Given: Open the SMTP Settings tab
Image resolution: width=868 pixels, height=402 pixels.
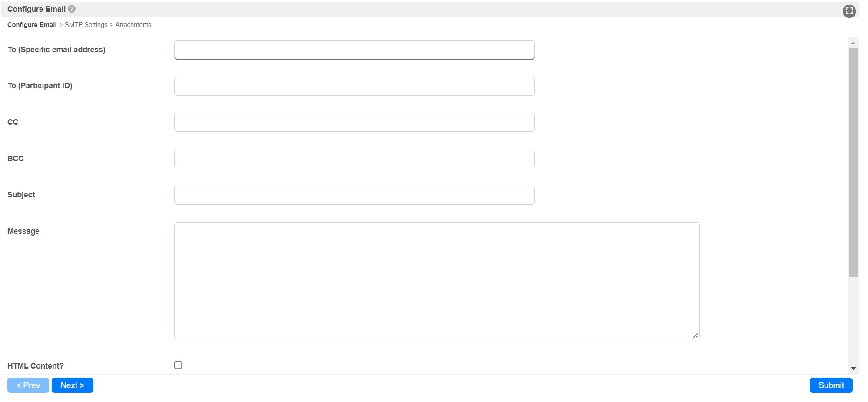Looking at the screenshot, I should click(x=86, y=25).
